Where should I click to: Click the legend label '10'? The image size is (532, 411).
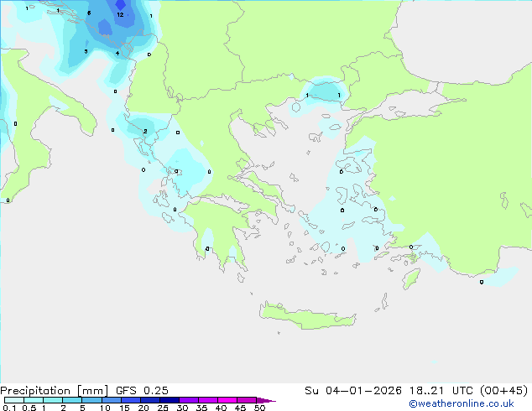click(x=105, y=408)
